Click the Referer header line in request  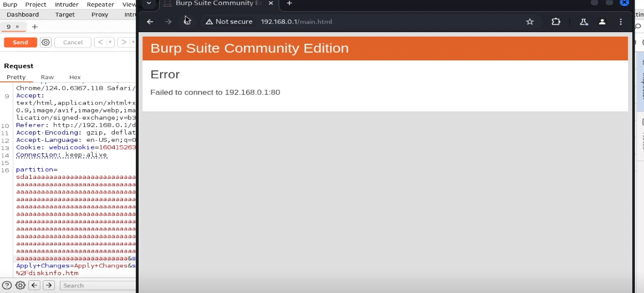(x=75, y=125)
